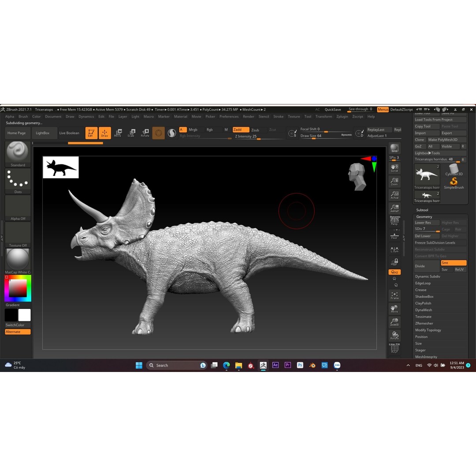Toggle XYZ rotation mode

point(394,272)
